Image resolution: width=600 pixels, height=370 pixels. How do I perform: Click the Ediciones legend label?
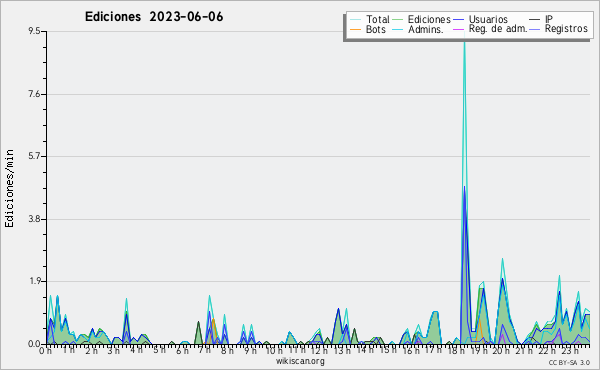(x=429, y=19)
